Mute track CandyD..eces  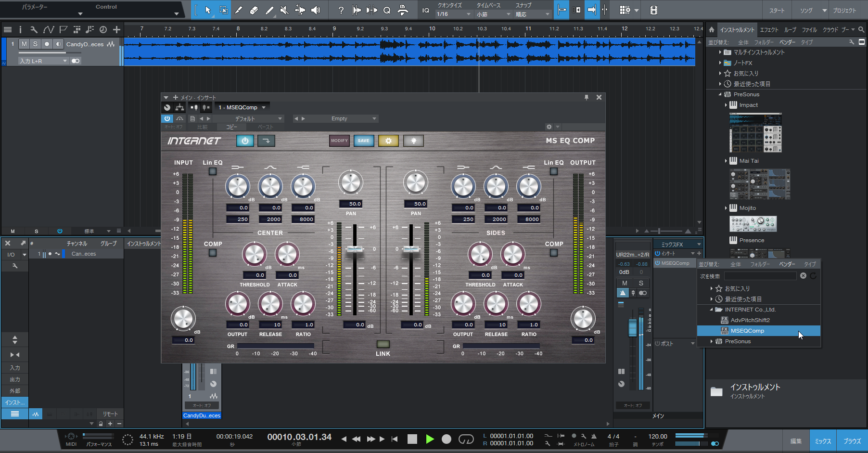(x=24, y=44)
